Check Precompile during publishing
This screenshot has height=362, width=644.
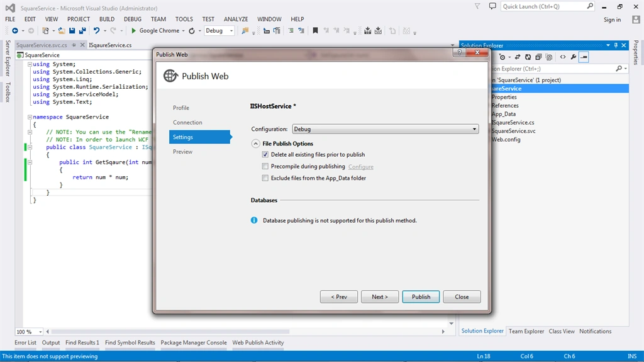click(x=265, y=166)
